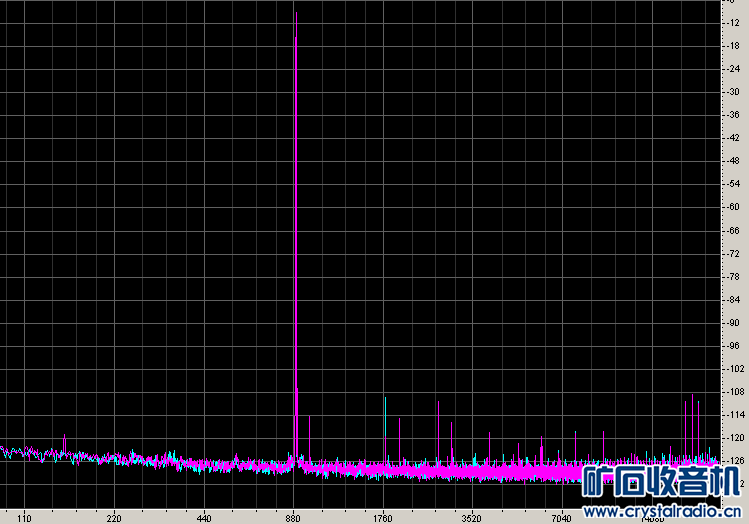This screenshot has width=749, height=524.
Task: Click the -126 dB level label
Action: (x=736, y=461)
